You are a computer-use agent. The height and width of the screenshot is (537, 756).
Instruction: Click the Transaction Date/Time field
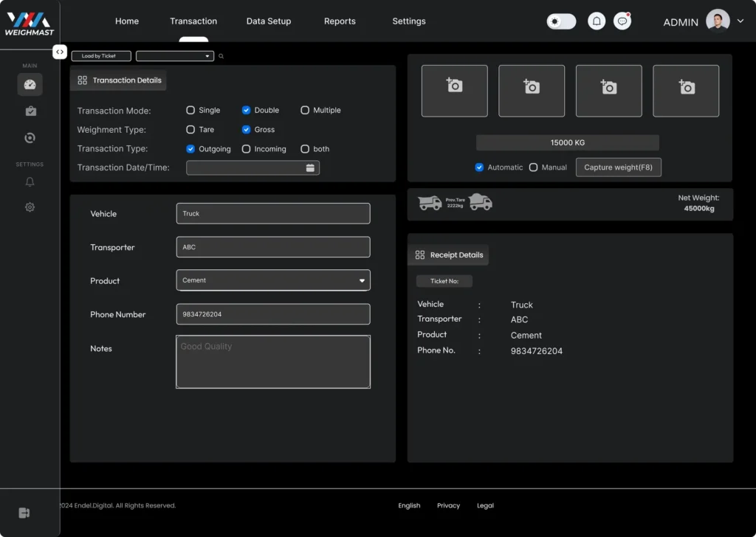pyautogui.click(x=252, y=167)
